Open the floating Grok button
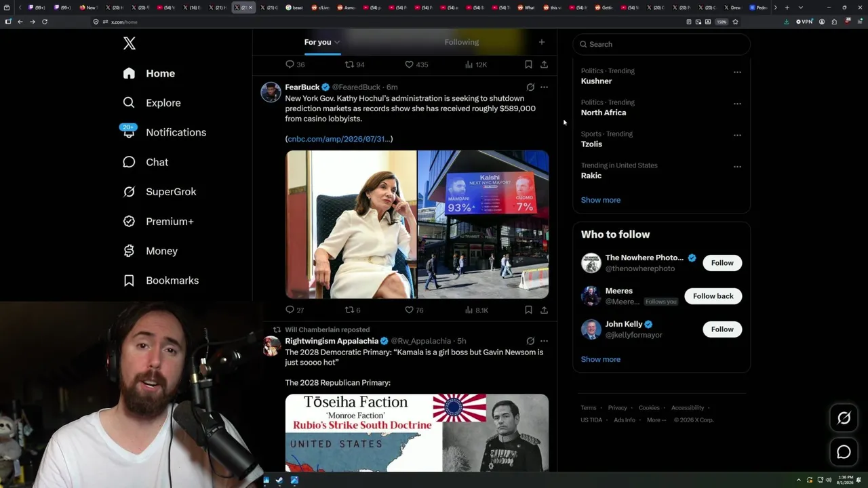Image resolution: width=868 pixels, height=488 pixels. [x=844, y=418]
